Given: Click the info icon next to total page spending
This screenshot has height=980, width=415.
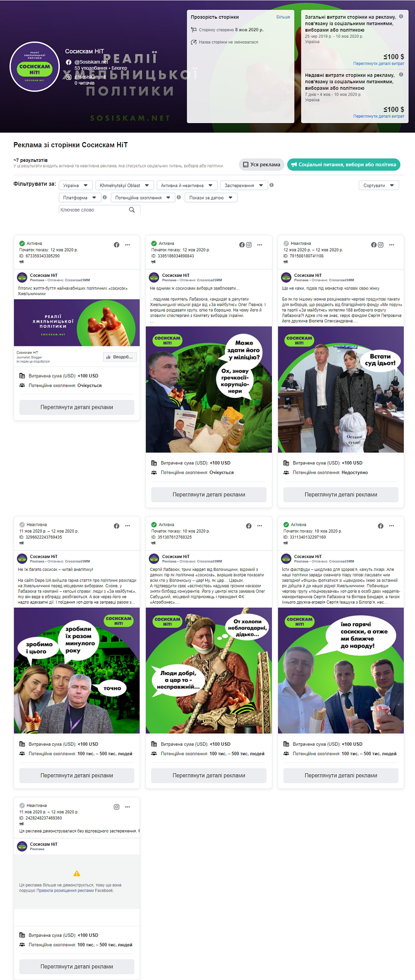Looking at the screenshot, I should (401, 17).
